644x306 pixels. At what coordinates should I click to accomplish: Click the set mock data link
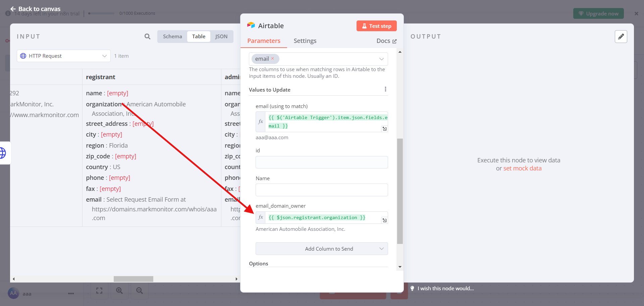coord(522,168)
